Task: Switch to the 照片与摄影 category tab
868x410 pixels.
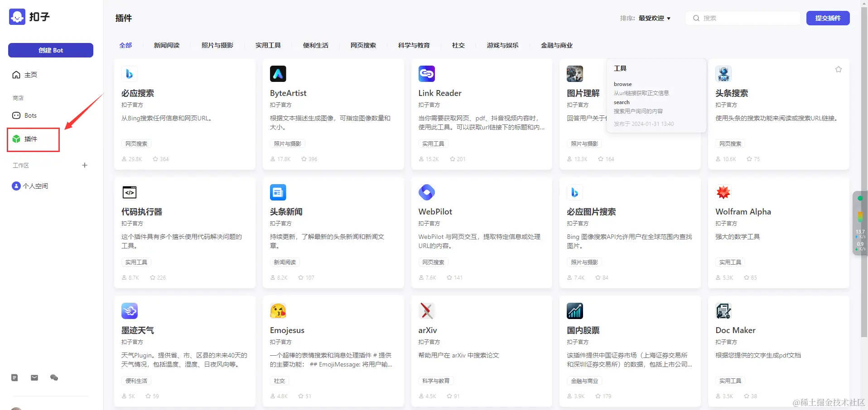Action: 217,45
